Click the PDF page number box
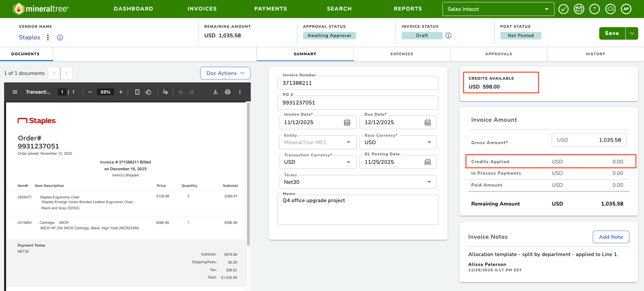The image size is (644, 291). coord(62,92)
